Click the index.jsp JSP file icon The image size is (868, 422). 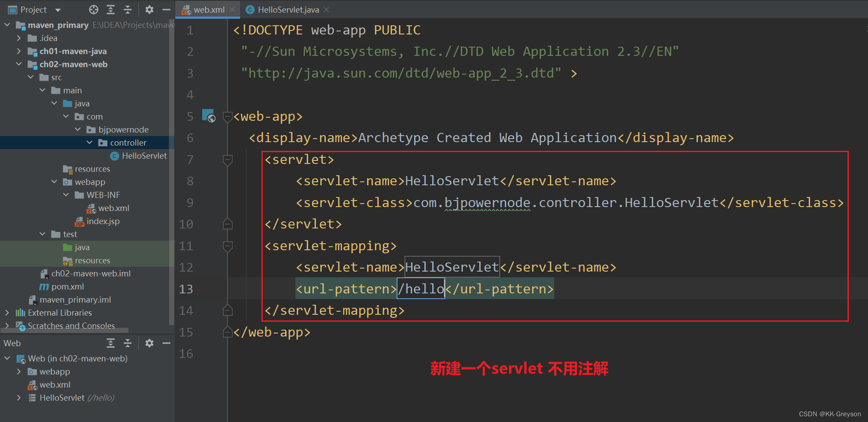[79, 221]
